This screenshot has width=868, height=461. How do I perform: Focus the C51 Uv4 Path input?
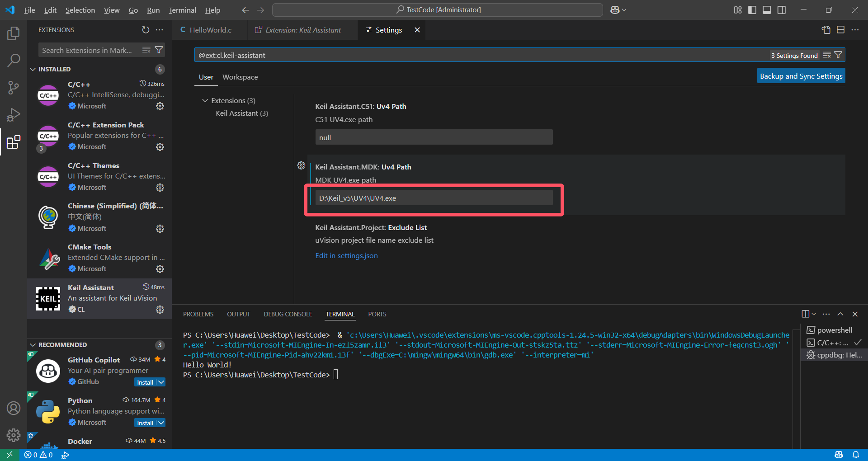pyautogui.click(x=434, y=137)
